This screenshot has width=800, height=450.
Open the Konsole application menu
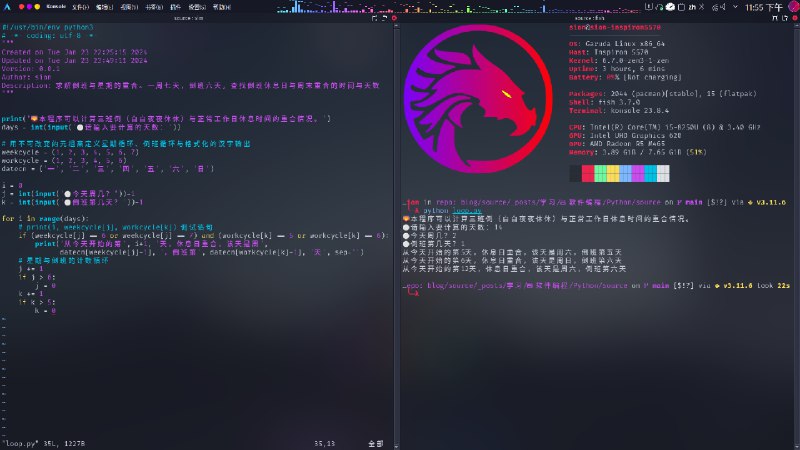tap(56, 7)
